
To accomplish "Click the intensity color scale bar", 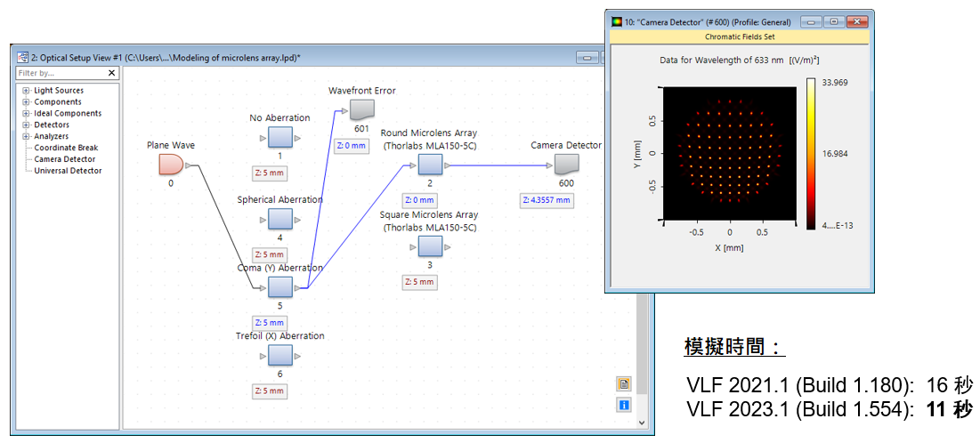I will (811, 154).
